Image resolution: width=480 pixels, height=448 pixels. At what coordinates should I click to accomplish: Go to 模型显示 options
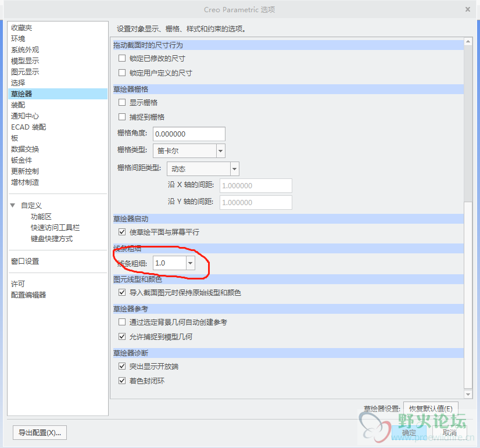pyautogui.click(x=25, y=60)
